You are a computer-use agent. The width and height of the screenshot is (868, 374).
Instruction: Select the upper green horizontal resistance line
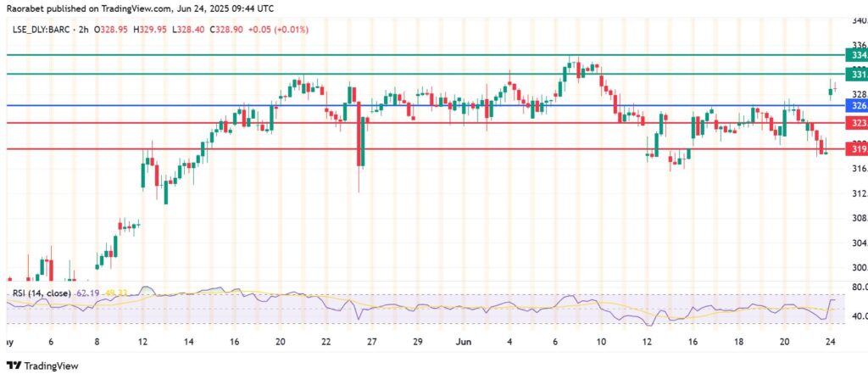tap(424, 55)
